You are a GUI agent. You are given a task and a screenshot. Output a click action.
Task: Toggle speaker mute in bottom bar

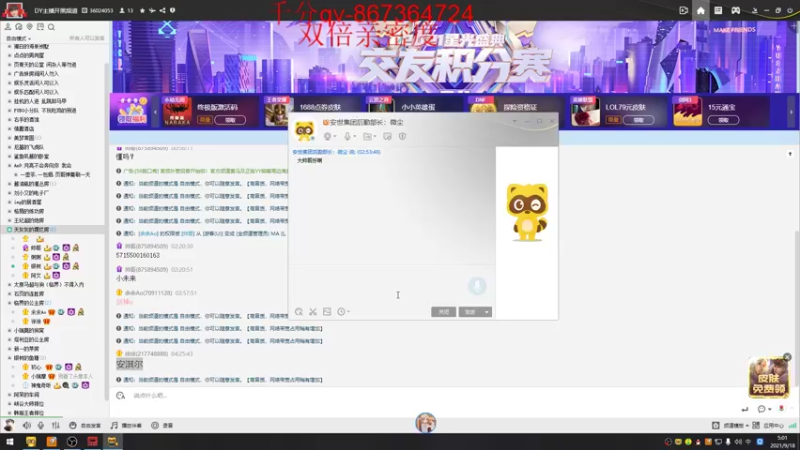[x=27, y=425]
